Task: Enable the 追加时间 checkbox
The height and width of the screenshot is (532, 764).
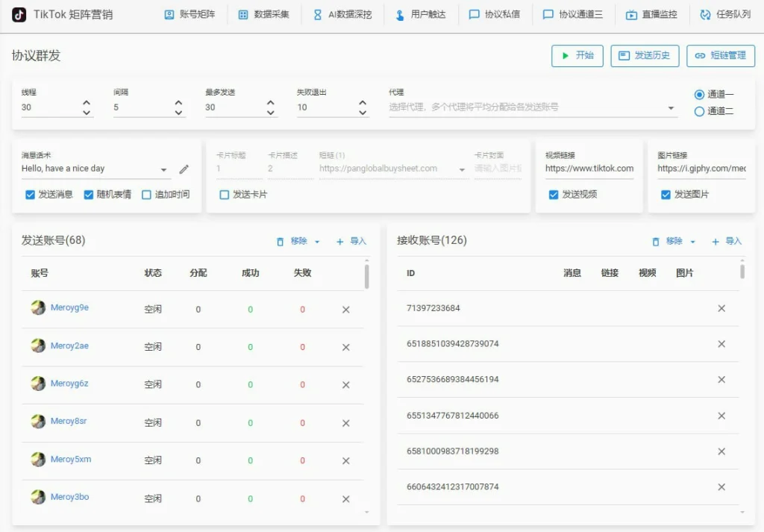Action: (x=147, y=195)
